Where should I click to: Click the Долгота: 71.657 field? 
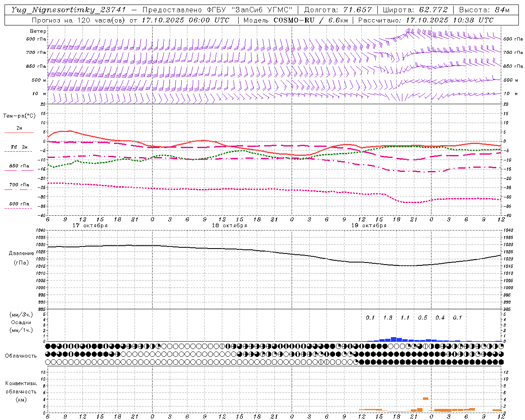coord(338,10)
